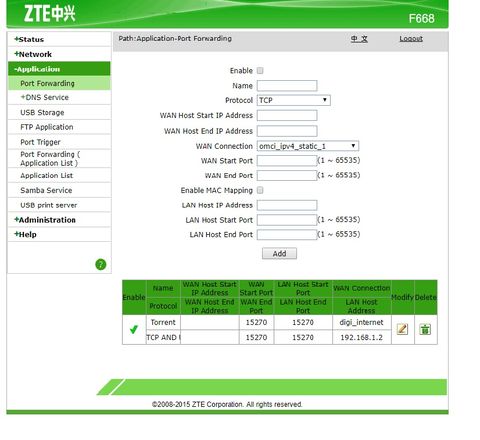Image resolution: width=480 pixels, height=440 pixels.
Task: Click the Modify pencil icon for Torrent
Action: point(402,329)
